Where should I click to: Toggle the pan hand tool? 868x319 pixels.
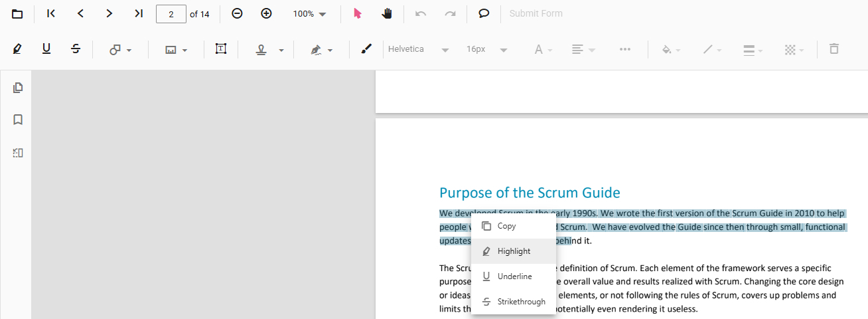(387, 14)
